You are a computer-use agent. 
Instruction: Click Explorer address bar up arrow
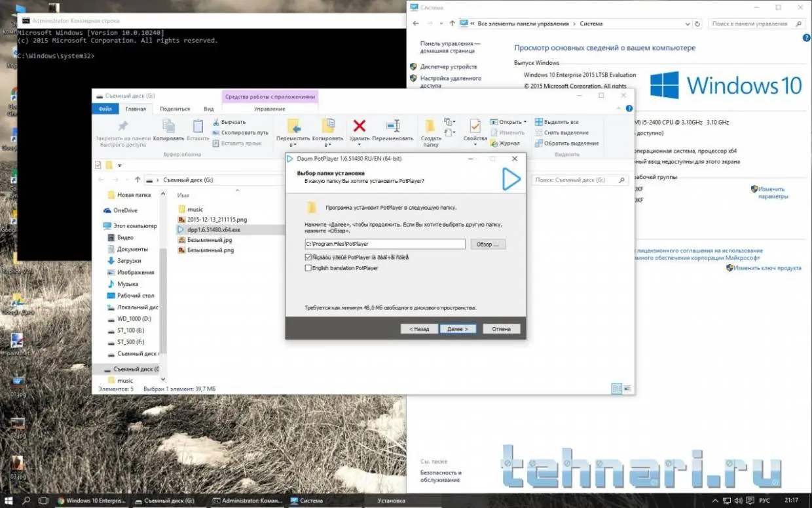pos(138,180)
